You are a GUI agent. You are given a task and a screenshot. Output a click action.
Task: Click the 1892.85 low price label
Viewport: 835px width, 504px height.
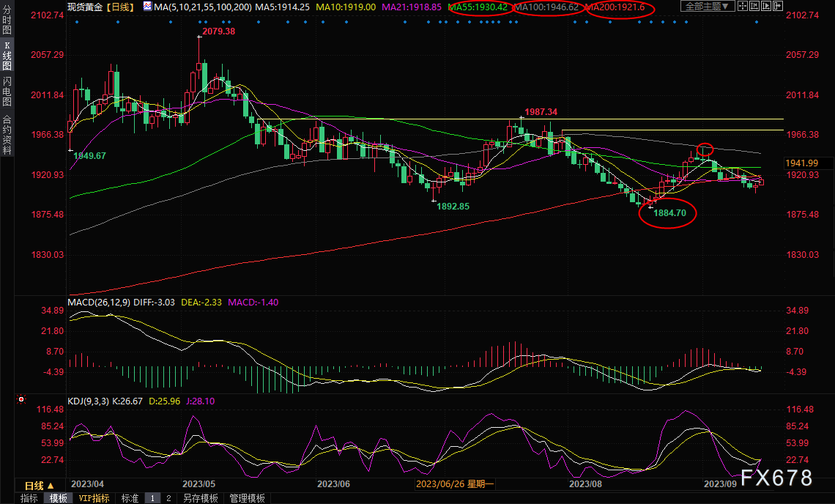453,206
